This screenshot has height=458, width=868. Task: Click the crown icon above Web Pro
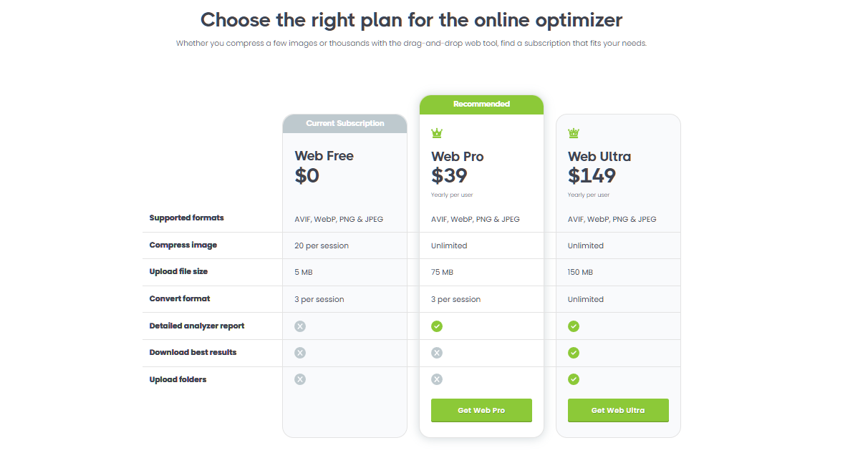(437, 133)
